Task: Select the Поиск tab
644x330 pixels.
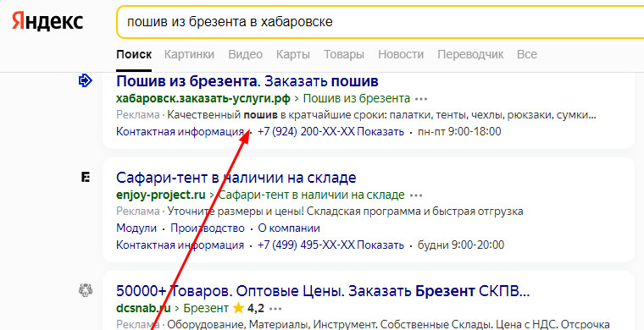Action: (134, 54)
